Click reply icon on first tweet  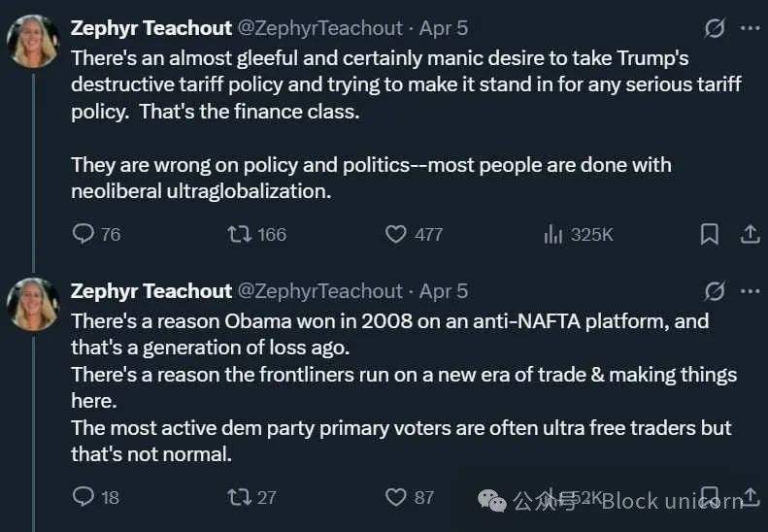(x=85, y=234)
